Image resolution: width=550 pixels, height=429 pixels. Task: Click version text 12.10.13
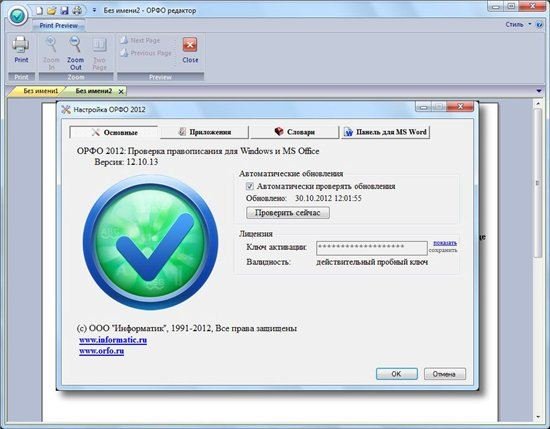point(142,162)
